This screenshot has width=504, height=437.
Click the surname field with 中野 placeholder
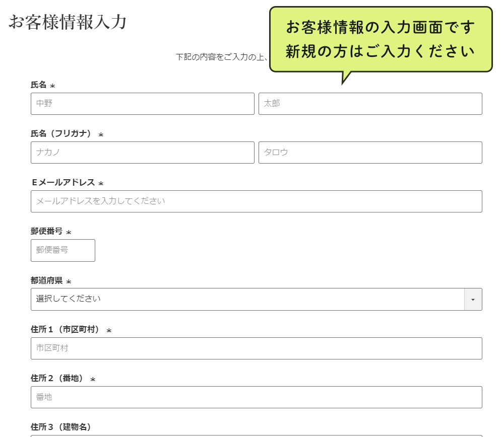click(x=142, y=104)
